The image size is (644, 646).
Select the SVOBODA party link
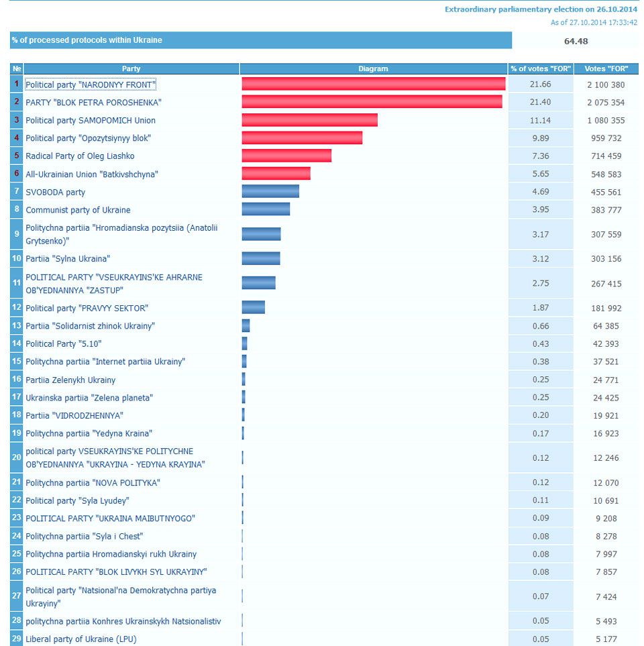click(x=56, y=193)
